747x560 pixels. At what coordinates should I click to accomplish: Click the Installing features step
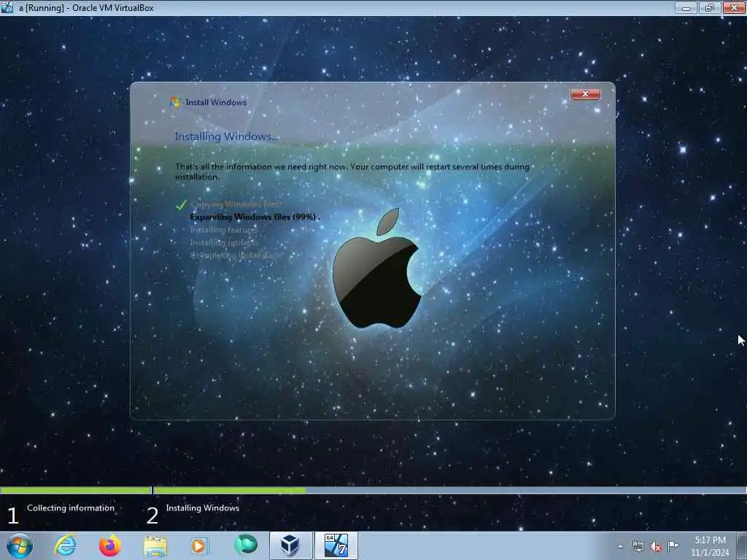tap(223, 230)
